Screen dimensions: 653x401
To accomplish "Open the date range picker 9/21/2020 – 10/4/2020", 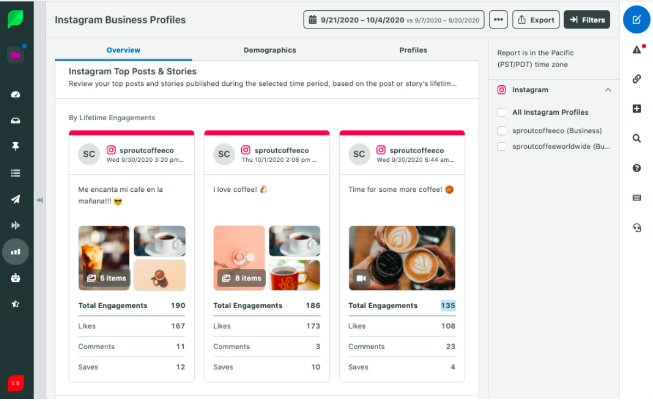I will coord(394,20).
